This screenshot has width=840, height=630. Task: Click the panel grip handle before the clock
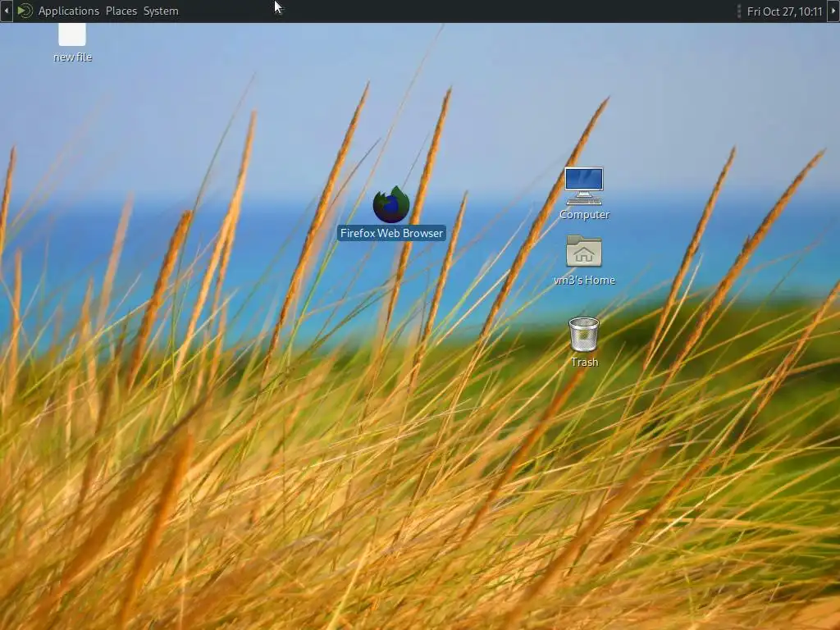739,11
